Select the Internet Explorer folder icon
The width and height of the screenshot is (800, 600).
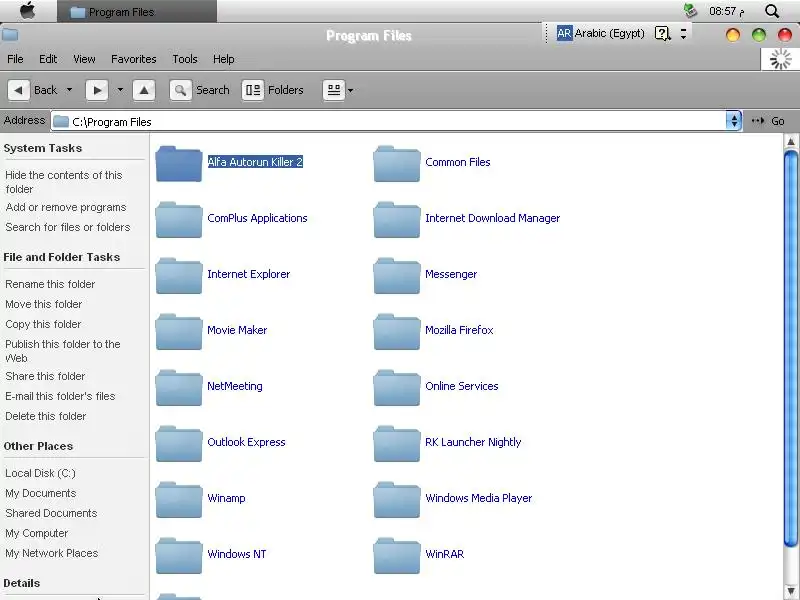coord(179,276)
